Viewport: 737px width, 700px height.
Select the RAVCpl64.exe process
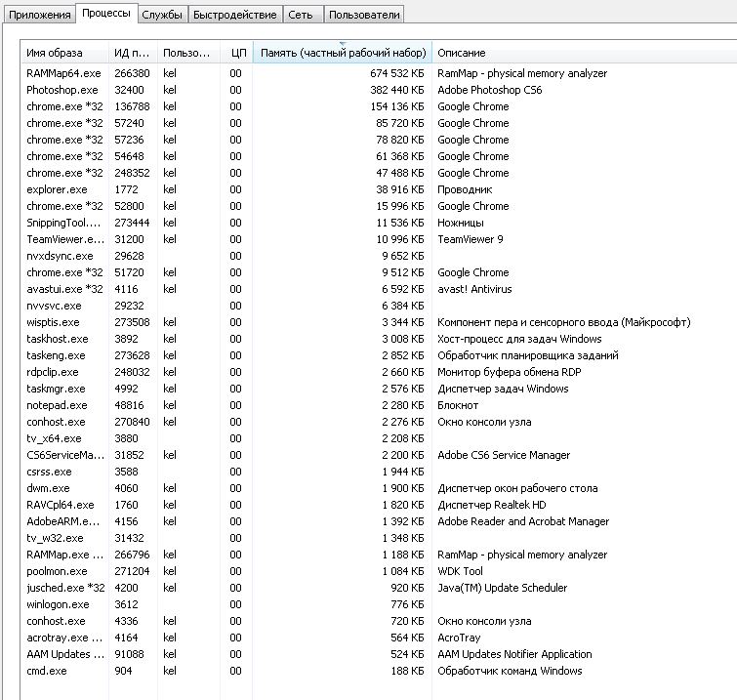pos(379,505)
